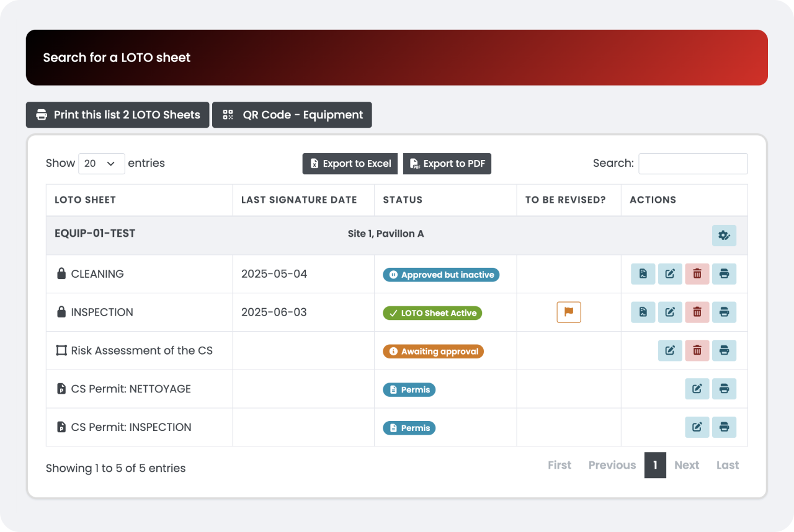Click the date 2025-06-03
This screenshot has width=794, height=532.
click(x=274, y=313)
